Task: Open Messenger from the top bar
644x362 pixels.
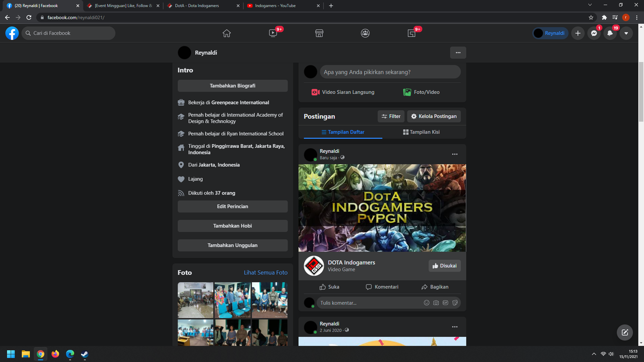Action: click(594, 33)
